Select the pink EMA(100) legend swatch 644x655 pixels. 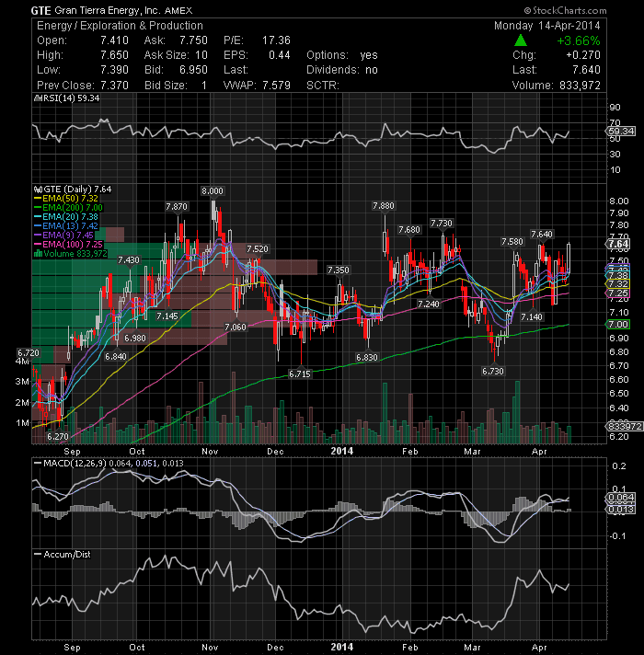[x=38, y=245]
